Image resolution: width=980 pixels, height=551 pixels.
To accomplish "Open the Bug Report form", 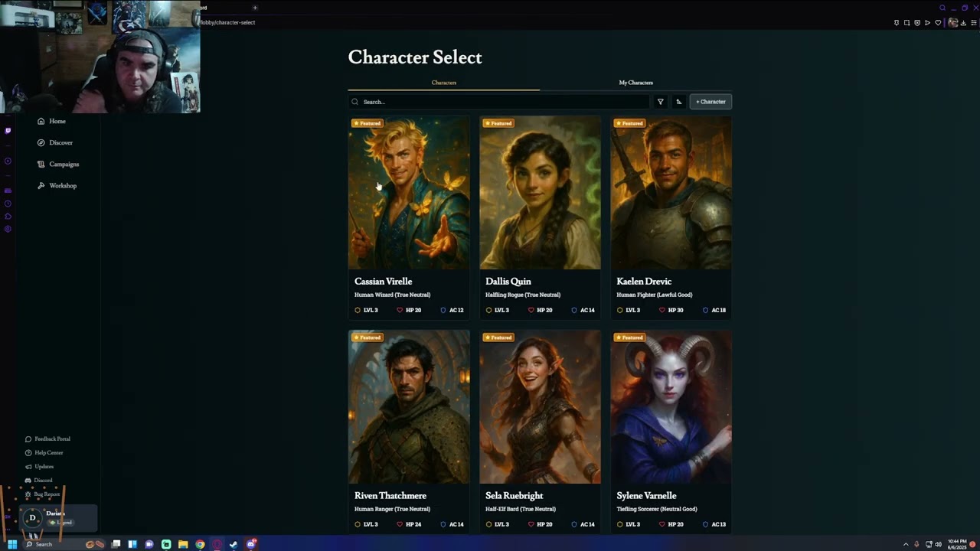I will 42,494.
